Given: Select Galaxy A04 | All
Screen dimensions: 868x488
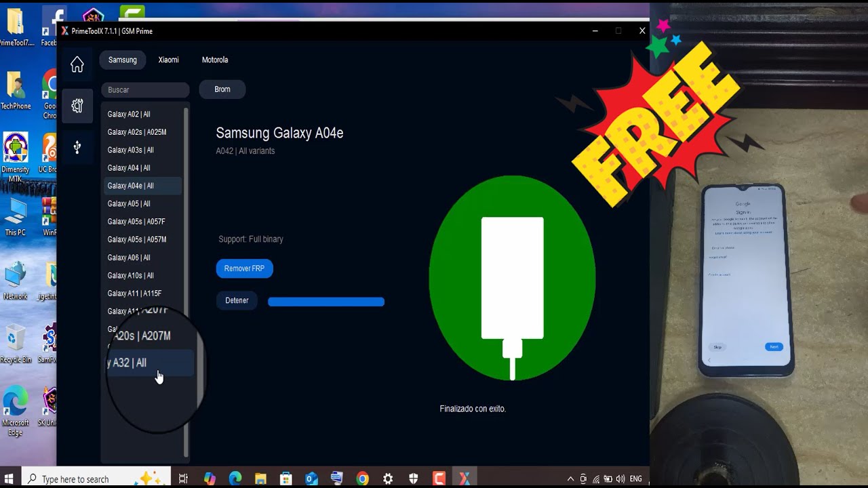Looking at the screenshot, I should [142, 168].
